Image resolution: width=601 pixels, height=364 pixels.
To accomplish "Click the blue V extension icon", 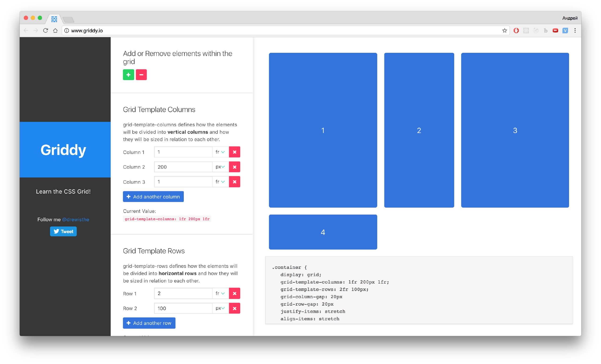I will tap(565, 31).
